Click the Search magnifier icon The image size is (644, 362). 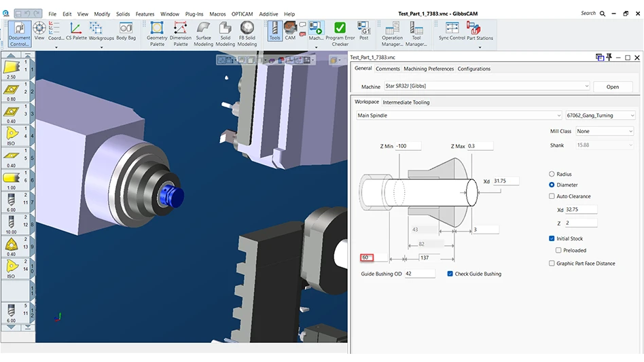coord(603,14)
